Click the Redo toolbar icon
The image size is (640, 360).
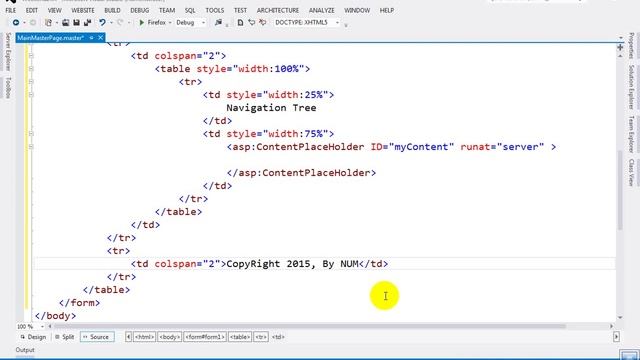(x=120, y=22)
